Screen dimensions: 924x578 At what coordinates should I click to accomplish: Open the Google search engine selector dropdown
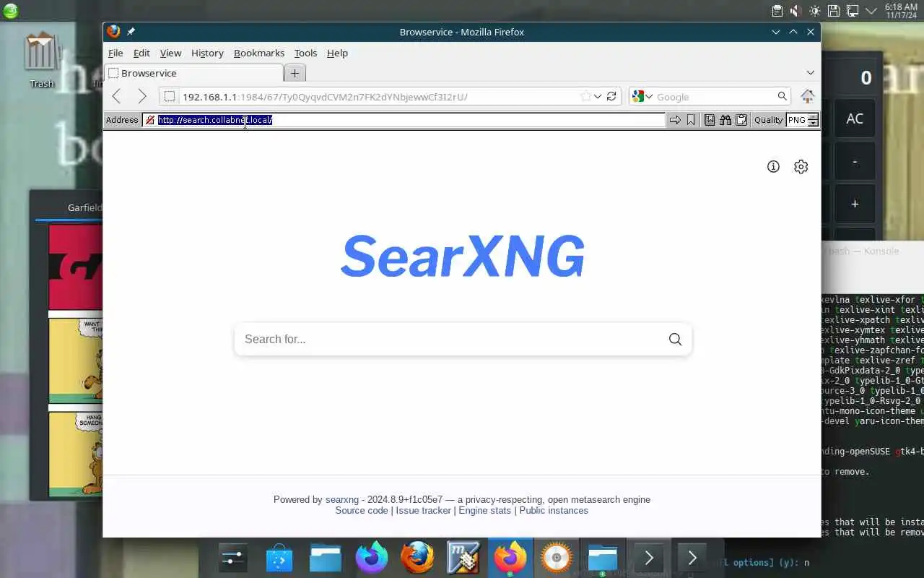(x=642, y=96)
